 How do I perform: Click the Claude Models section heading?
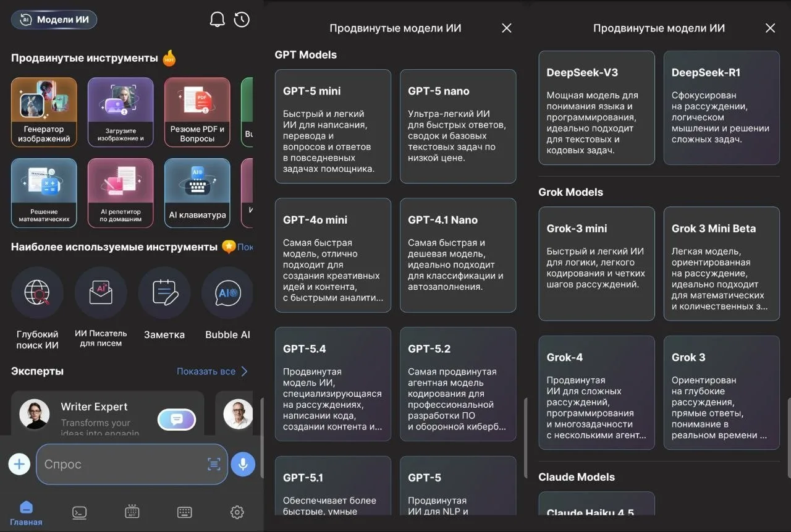(x=577, y=477)
